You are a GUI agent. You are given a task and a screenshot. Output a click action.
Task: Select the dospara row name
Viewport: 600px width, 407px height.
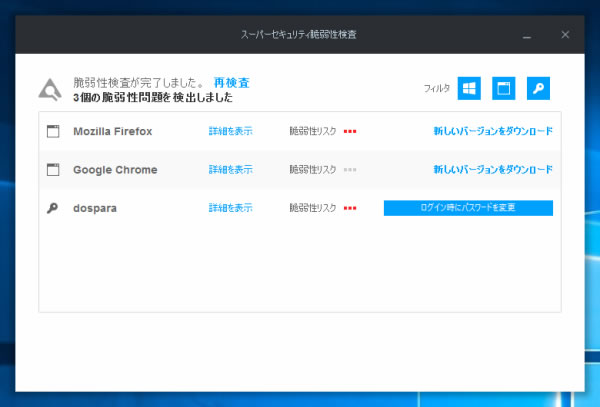pyautogui.click(x=95, y=208)
